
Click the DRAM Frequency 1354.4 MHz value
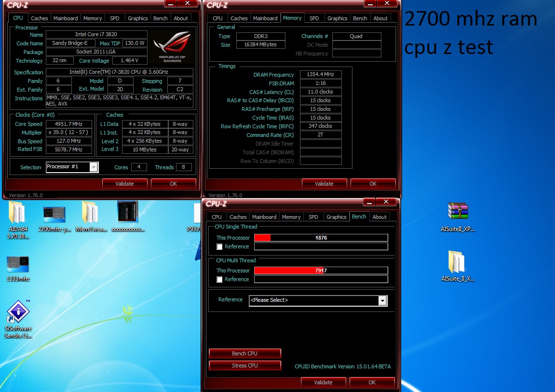point(320,74)
